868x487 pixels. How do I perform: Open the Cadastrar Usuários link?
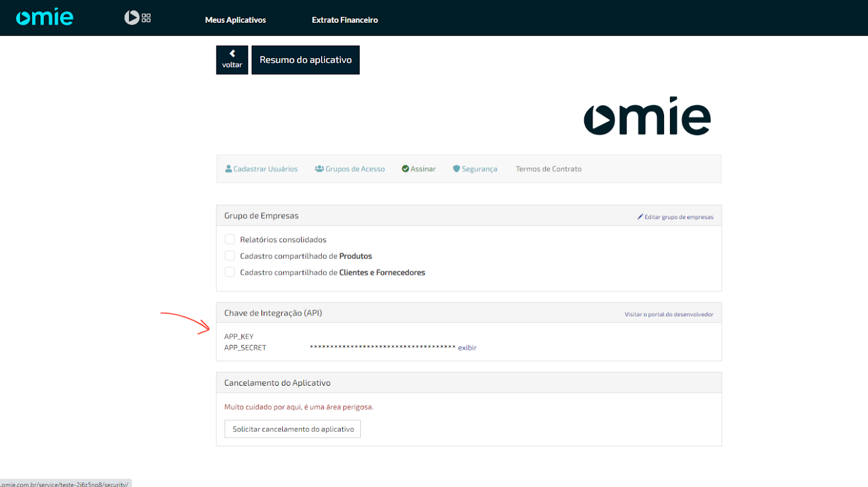[265, 169]
